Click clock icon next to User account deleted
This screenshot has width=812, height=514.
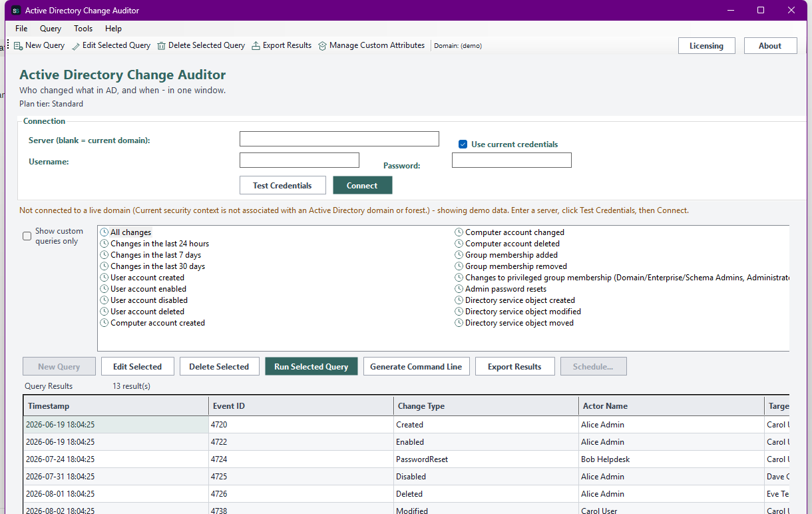coord(104,312)
